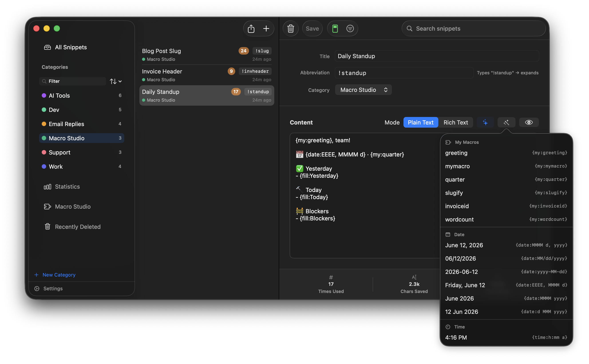Image resolution: width=589 pixels, height=364 pixels.
Task: Insert the wordcount macro
Action: [x=506, y=219]
